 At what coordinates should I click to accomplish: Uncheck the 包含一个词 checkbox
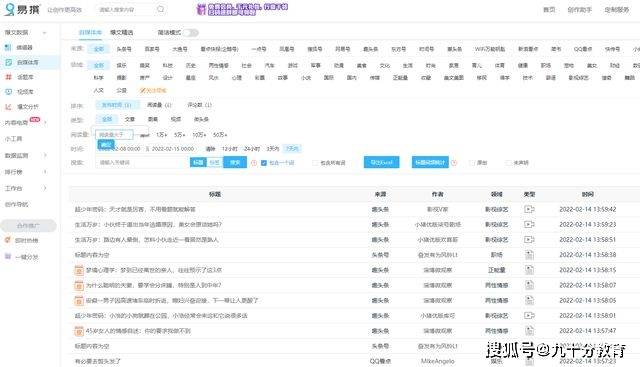pos(264,162)
